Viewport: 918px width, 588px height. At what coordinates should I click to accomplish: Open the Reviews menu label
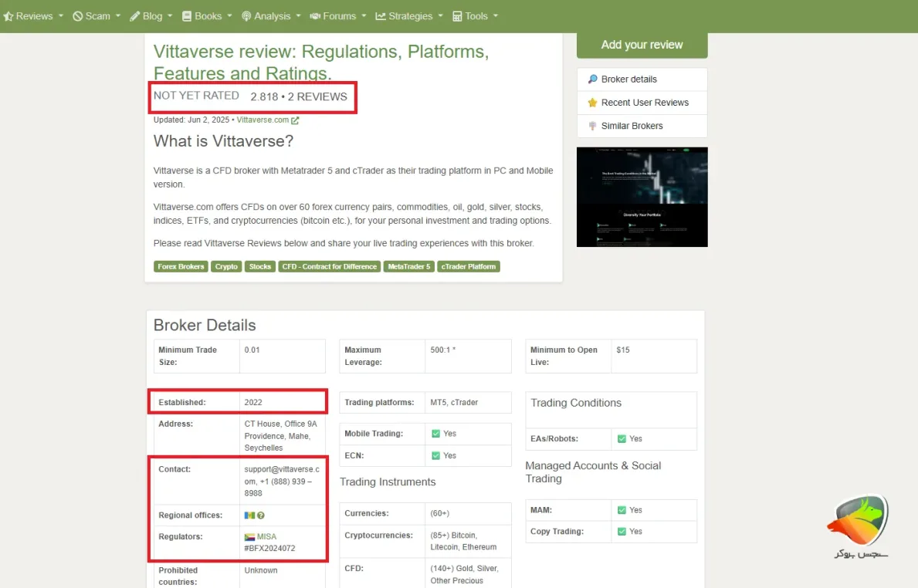[34, 16]
